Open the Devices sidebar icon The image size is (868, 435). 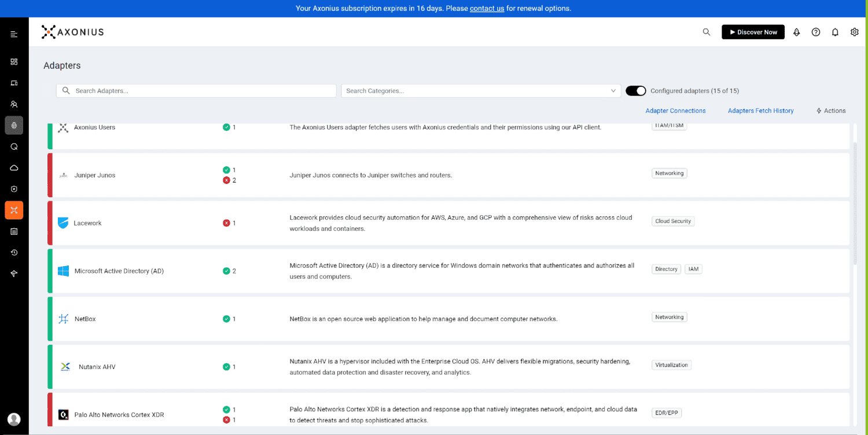14,83
